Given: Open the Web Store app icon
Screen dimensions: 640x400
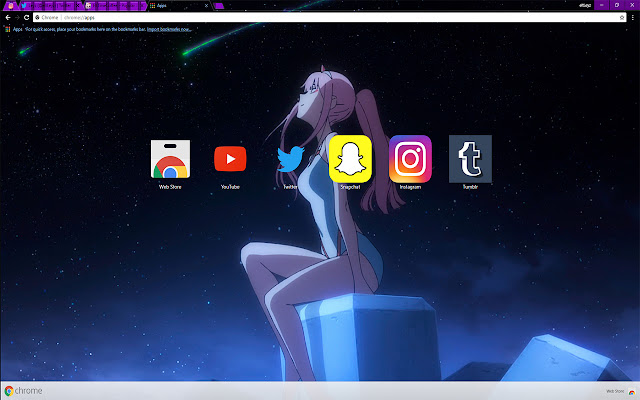Looking at the screenshot, I should [x=170, y=159].
